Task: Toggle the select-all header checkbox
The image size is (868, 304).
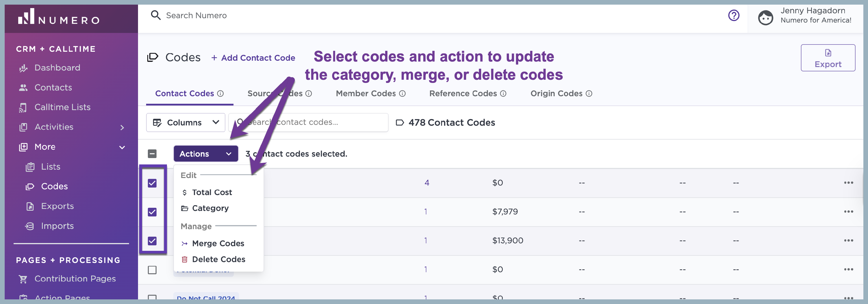Action: click(x=152, y=154)
